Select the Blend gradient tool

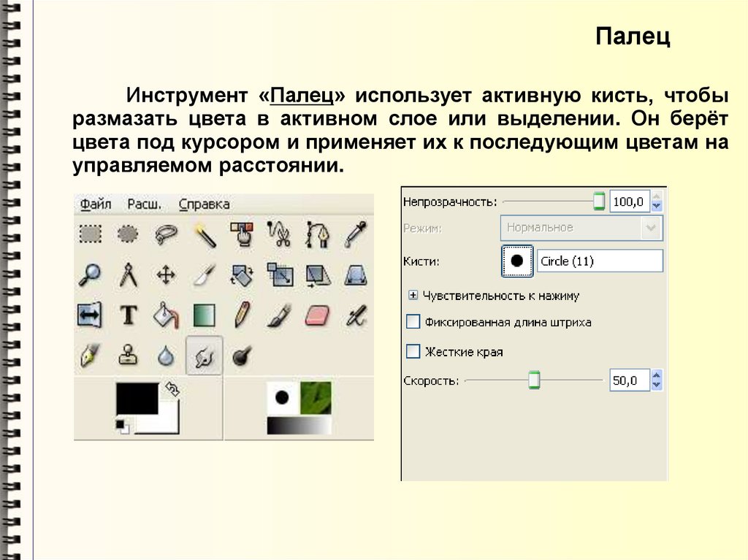pyautogui.click(x=205, y=315)
